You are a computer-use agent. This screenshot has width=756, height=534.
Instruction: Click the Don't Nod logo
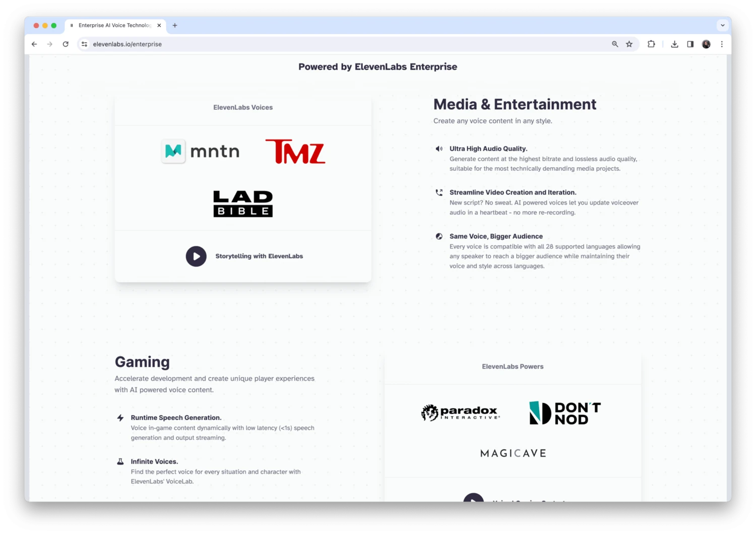click(565, 413)
